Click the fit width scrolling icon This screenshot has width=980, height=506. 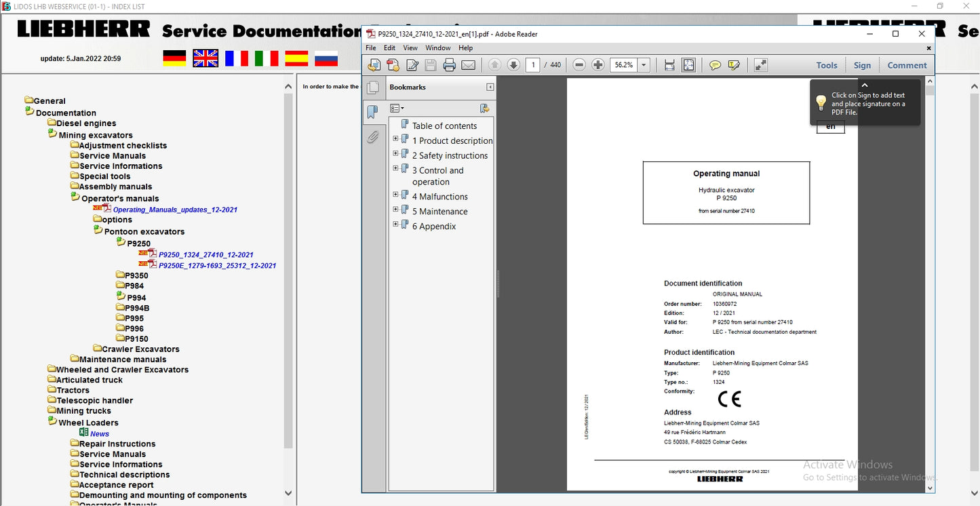coord(669,65)
